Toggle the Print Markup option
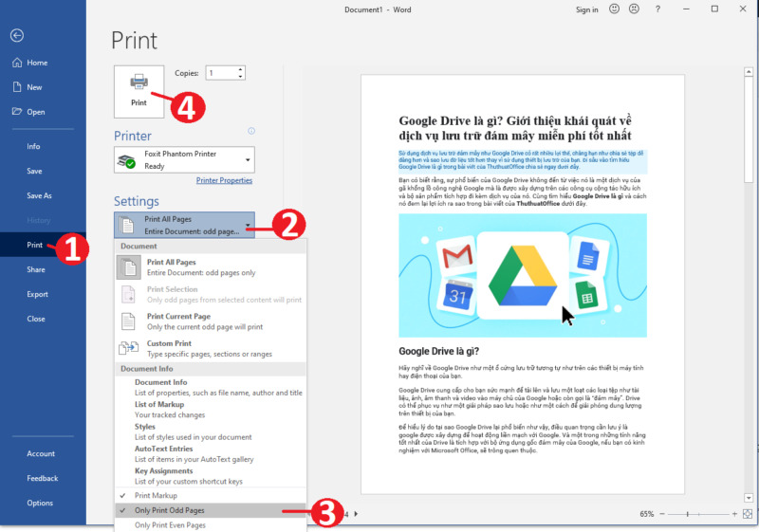The width and height of the screenshot is (759, 532). [x=156, y=495]
